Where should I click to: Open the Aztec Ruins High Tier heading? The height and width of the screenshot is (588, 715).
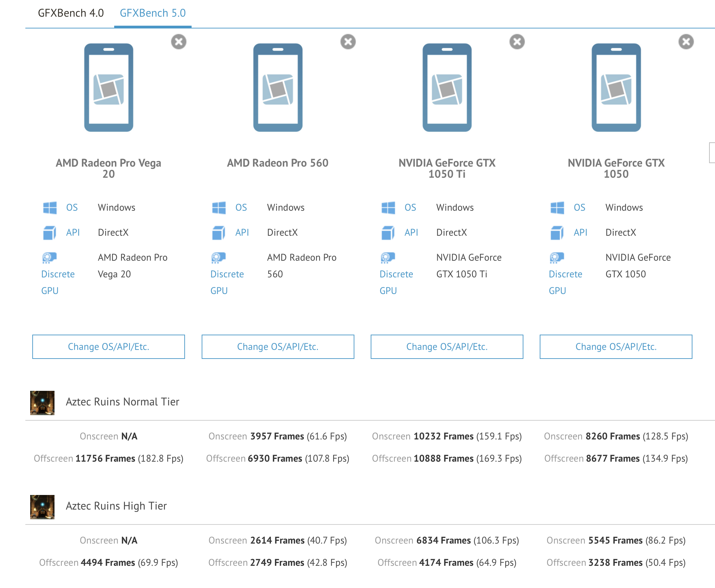pyautogui.click(x=116, y=506)
